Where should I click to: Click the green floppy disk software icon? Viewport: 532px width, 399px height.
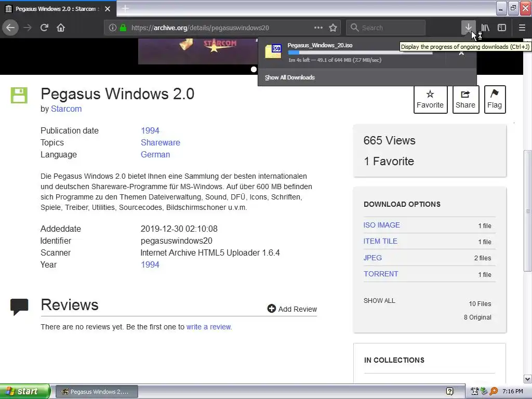[x=19, y=95]
